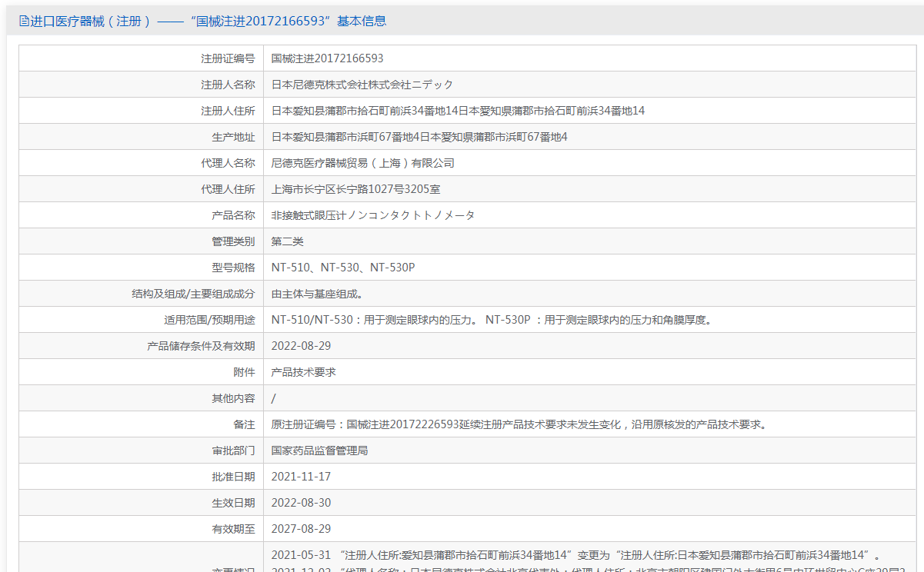Select storage validity date 2022-08-29
Image resolution: width=924 pixels, height=572 pixels.
pos(301,346)
